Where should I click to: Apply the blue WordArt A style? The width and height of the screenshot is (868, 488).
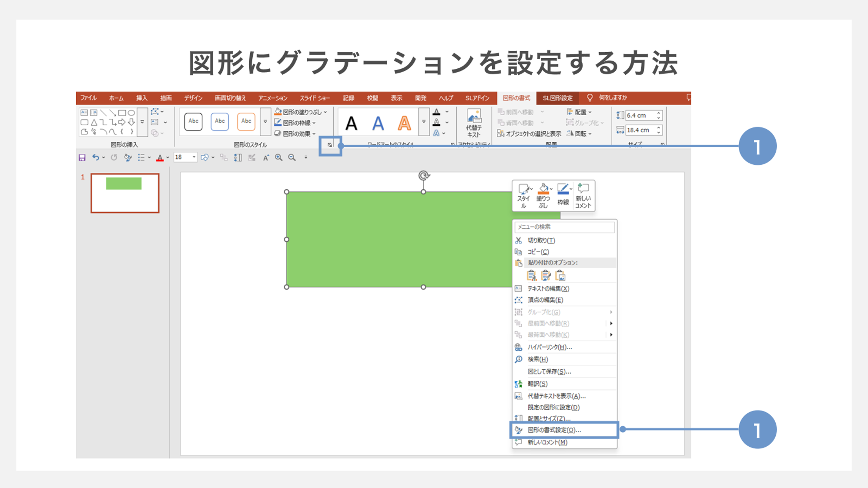378,124
